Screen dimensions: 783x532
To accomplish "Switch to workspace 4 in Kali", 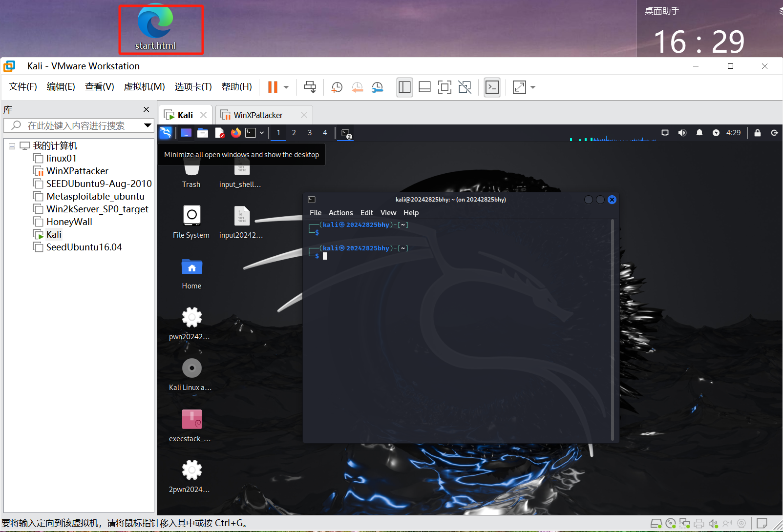I will tap(325, 133).
